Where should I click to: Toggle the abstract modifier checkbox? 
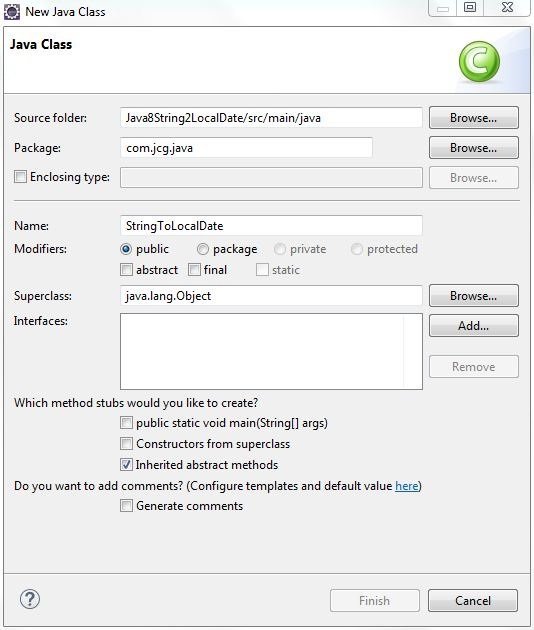point(126,270)
